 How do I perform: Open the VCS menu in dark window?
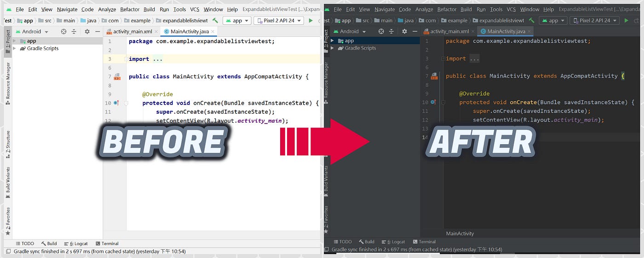pyautogui.click(x=512, y=9)
